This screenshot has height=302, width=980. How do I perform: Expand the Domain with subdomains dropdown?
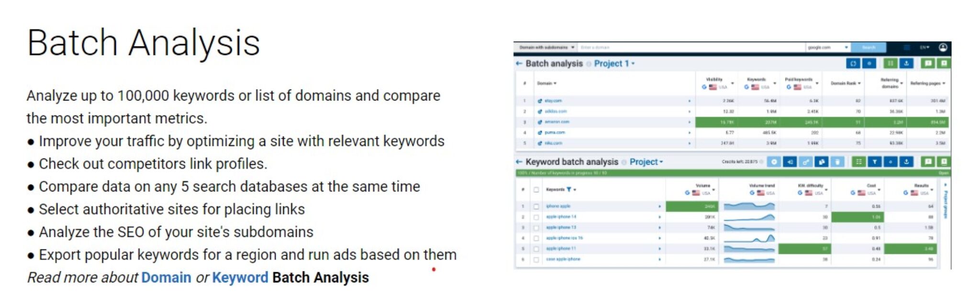(x=546, y=47)
